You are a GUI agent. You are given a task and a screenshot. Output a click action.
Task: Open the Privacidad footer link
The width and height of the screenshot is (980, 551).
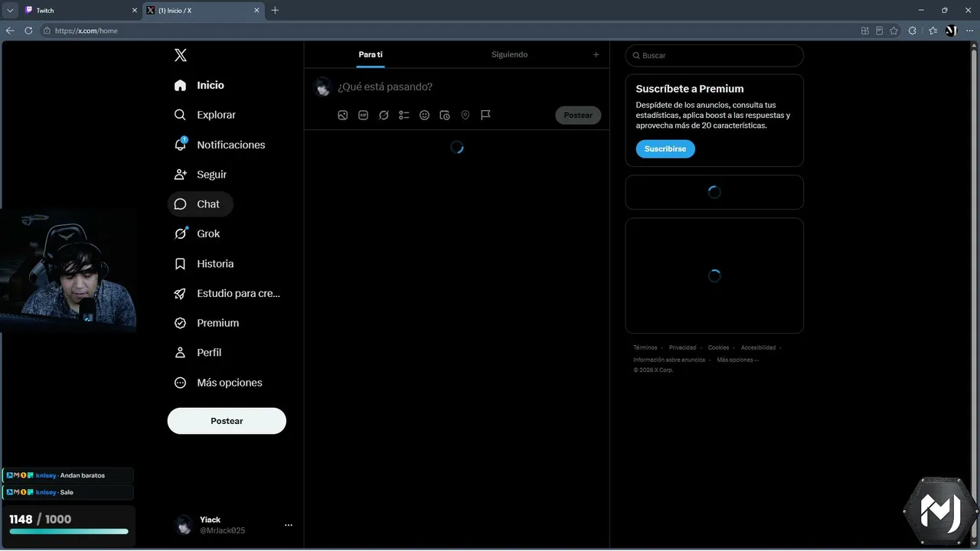point(683,347)
